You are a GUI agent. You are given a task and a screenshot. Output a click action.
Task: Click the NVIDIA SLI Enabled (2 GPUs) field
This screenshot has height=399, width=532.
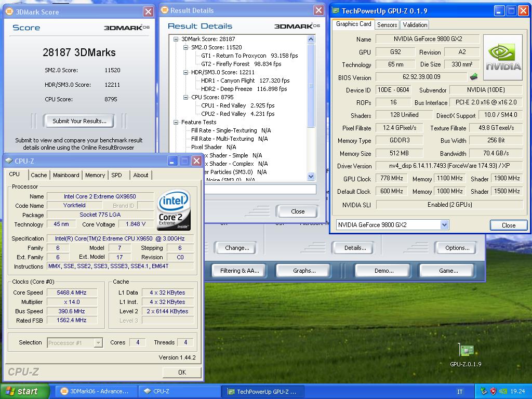point(449,205)
